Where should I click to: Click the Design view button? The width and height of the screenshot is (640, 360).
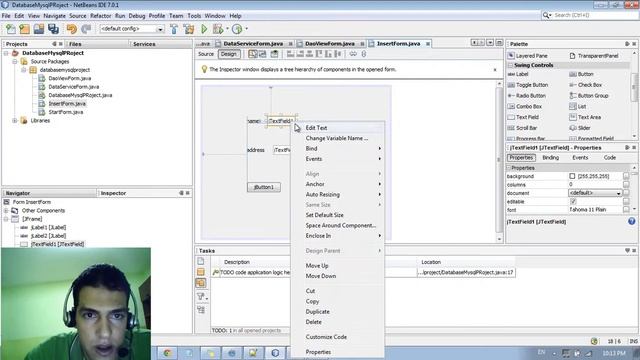tap(229, 54)
